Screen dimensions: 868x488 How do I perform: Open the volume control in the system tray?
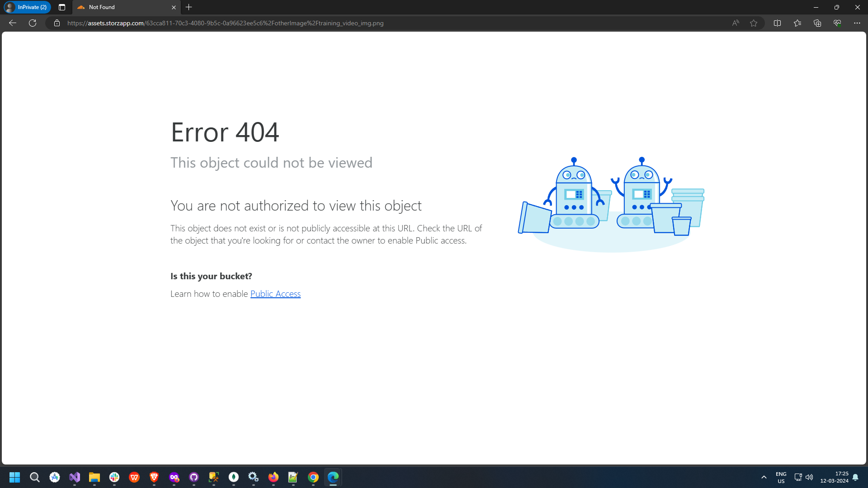(x=809, y=477)
